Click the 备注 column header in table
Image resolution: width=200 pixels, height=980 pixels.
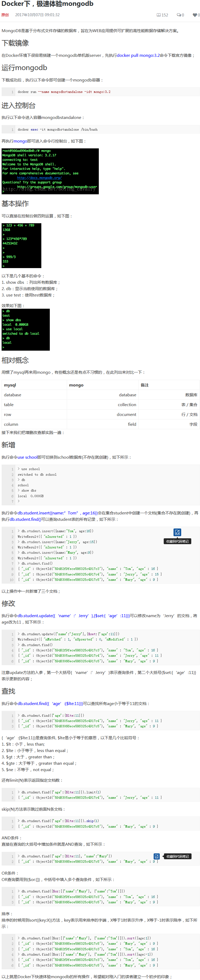point(145,385)
